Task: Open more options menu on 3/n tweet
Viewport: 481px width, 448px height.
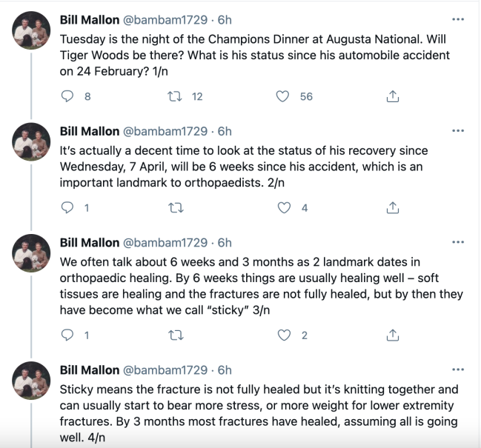Action: [458, 242]
